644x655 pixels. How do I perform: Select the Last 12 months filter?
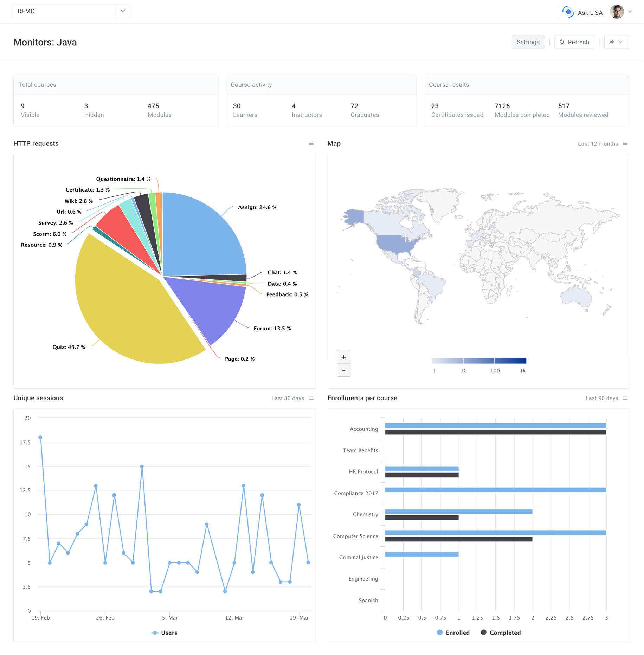(x=598, y=144)
